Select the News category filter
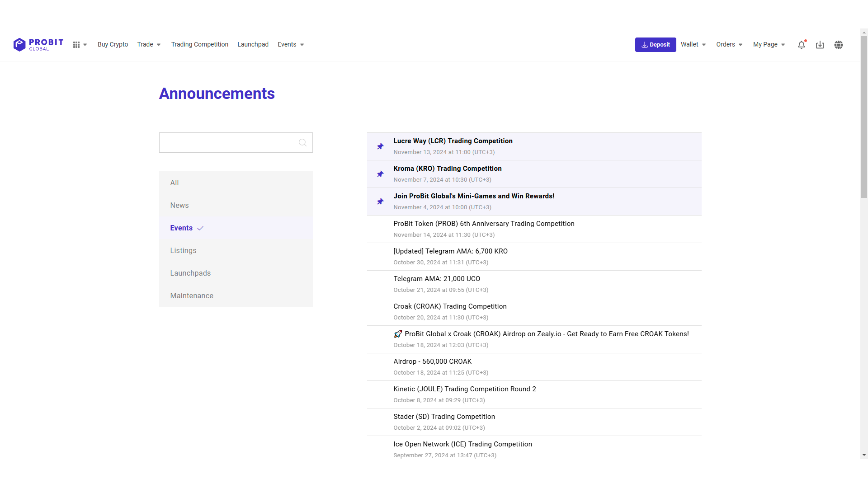This screenshot has width=868, height=488. click(x=179, y=205)
